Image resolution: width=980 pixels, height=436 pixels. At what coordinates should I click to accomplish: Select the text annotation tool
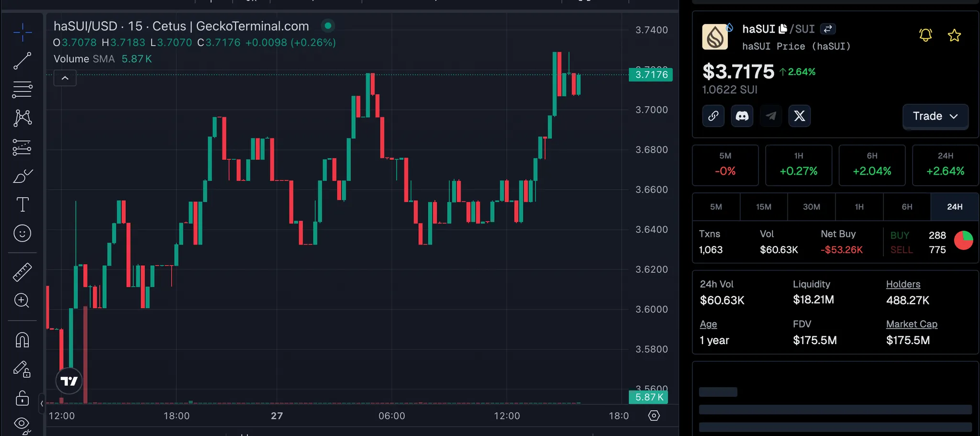pyautogui.click(x=22, y=204)
